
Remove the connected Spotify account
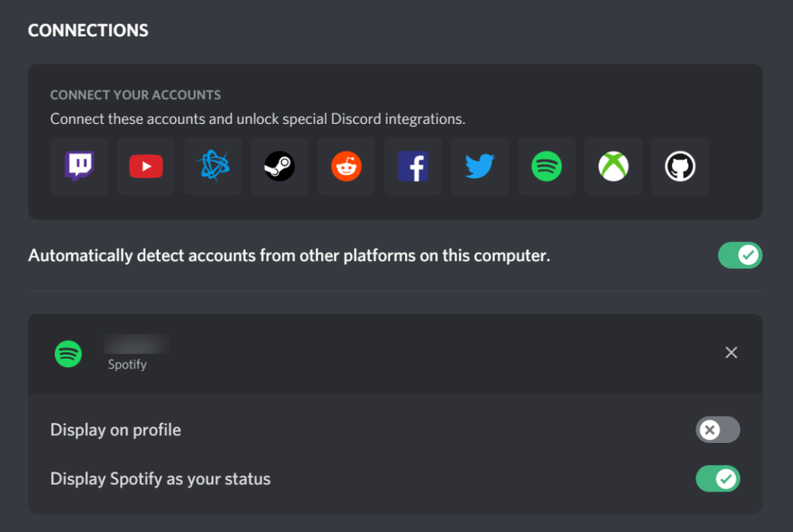tap(731, 352)
